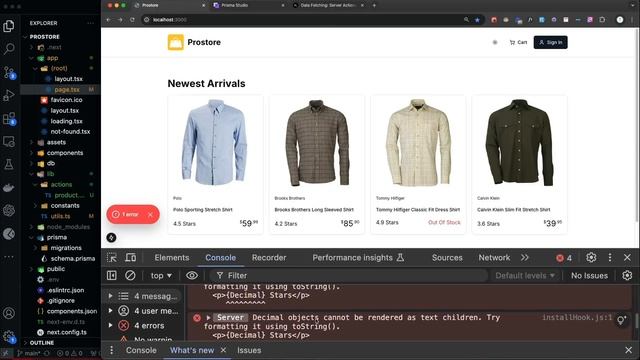Switch to the Sources tab

point(447,258)
